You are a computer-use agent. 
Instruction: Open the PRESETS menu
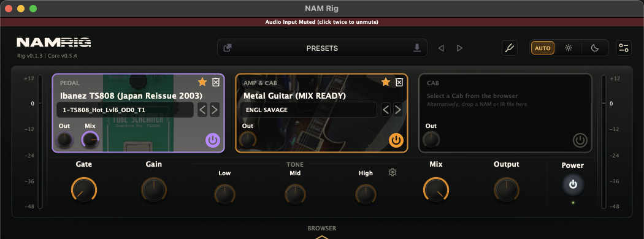322,48
